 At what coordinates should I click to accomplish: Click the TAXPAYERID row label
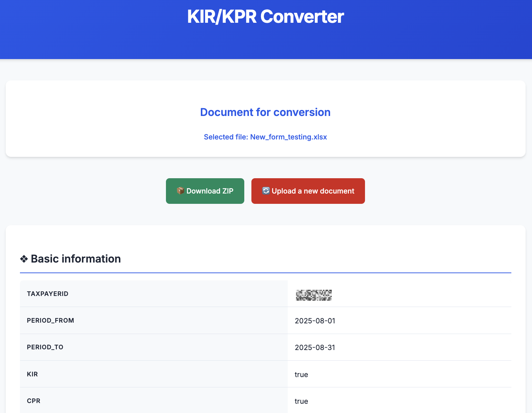[48, 293]
